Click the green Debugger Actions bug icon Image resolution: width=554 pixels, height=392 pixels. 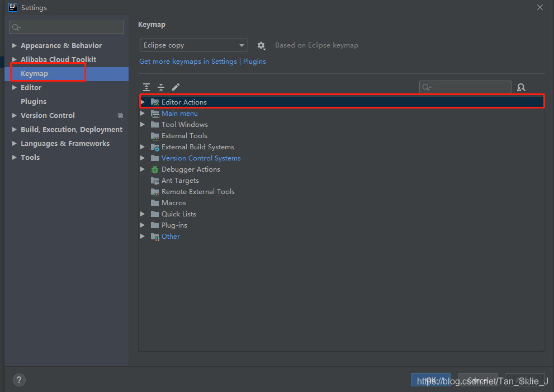(x=155, y=169)
